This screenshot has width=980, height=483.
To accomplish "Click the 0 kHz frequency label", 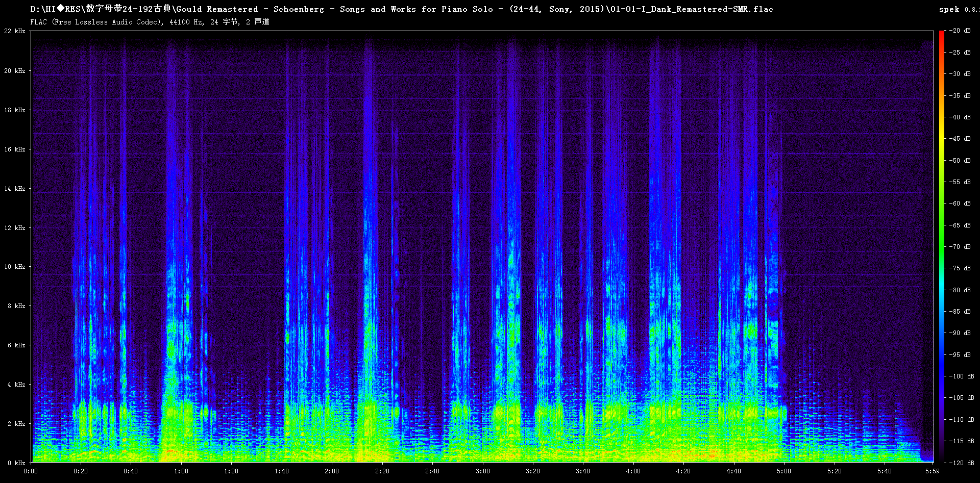I will click(16, 463).
